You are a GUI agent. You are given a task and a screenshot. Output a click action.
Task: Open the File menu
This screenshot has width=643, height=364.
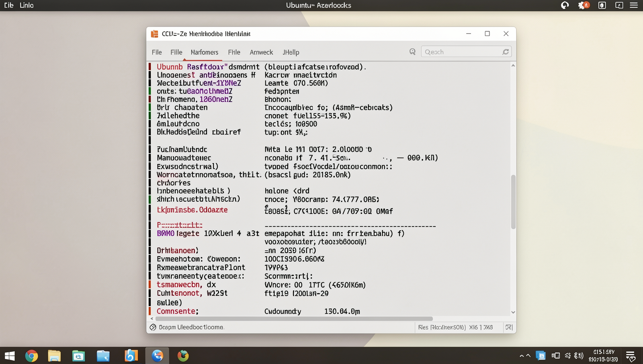pos(157,52)
